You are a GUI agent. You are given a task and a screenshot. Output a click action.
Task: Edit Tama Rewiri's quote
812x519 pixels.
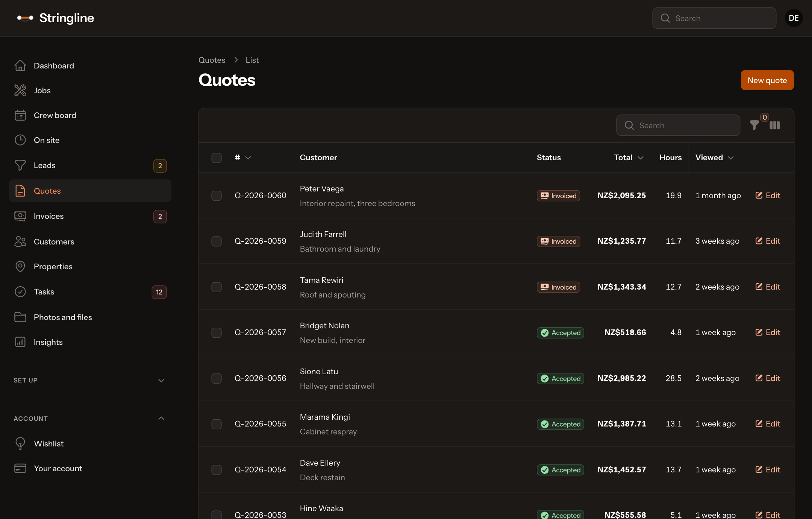pos(768,287)
